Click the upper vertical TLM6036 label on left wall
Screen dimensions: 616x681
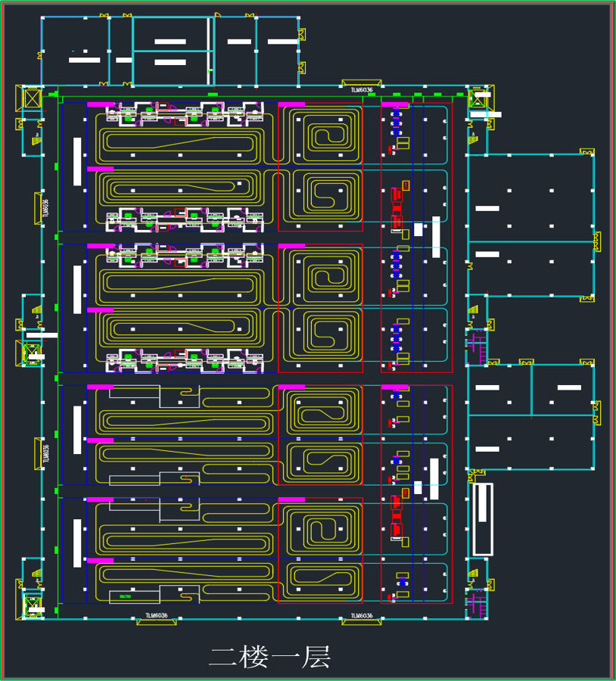click(x=45, y=208)
